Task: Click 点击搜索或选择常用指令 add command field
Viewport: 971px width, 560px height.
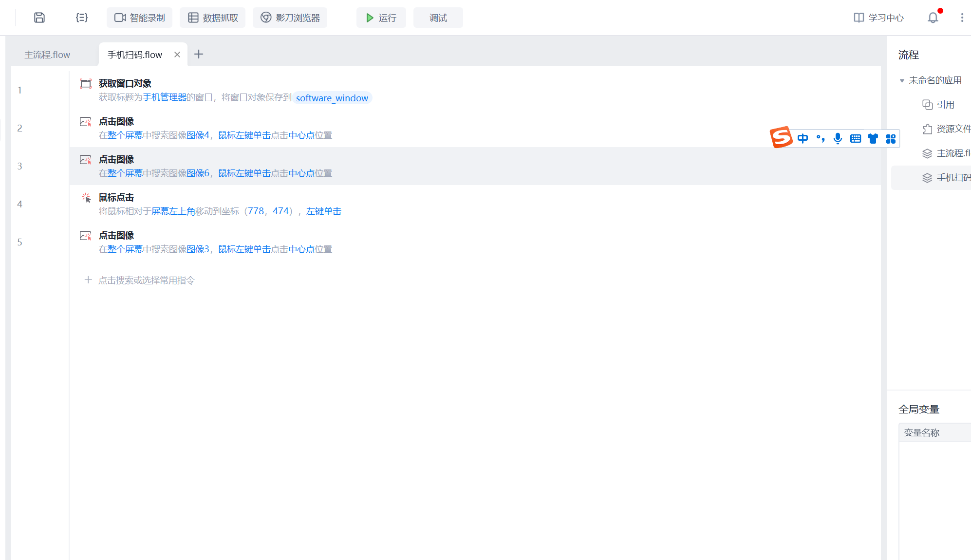Action: pyautogui.click(x=146, y=280)
